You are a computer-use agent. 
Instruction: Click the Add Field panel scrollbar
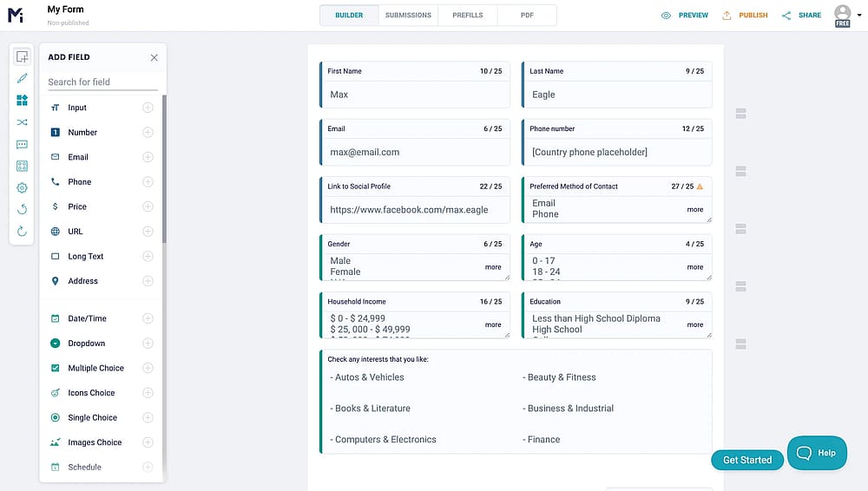[164, 169]
